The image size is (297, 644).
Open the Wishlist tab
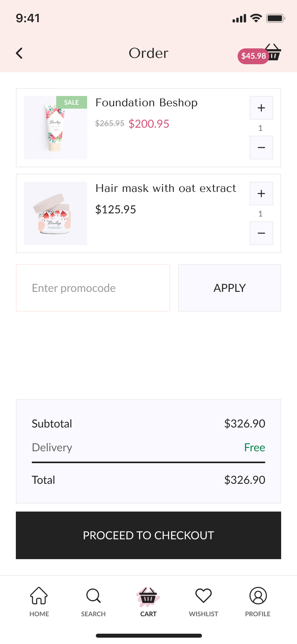(204, 602)
